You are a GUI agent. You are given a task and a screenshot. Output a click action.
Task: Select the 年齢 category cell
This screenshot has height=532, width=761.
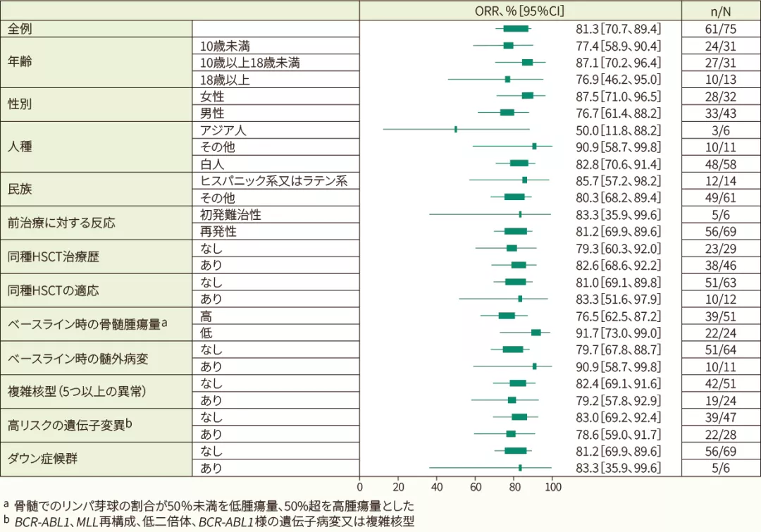[x=20, y=63]
